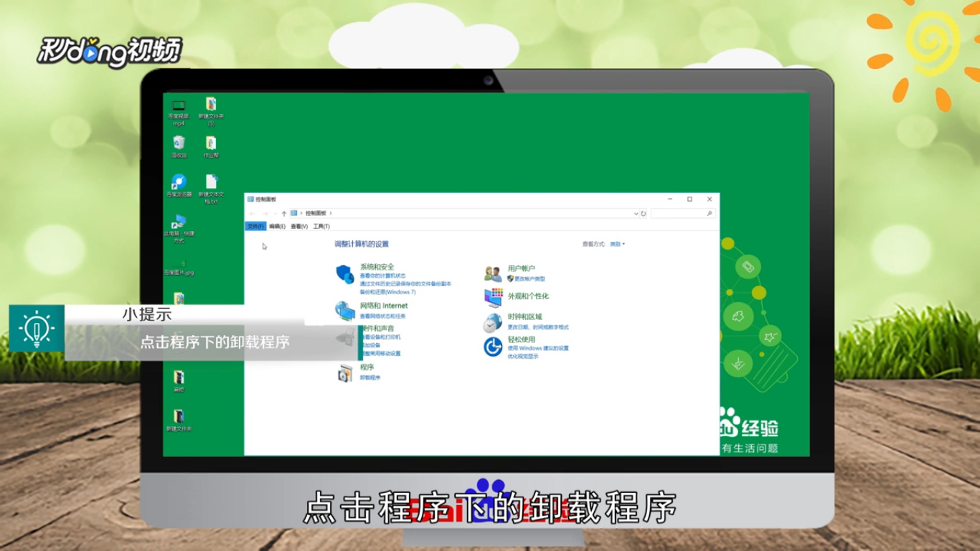Screen dimensions: 980x551
Task: Click the Control Panel title bar icon
Action: coord(250,199)
